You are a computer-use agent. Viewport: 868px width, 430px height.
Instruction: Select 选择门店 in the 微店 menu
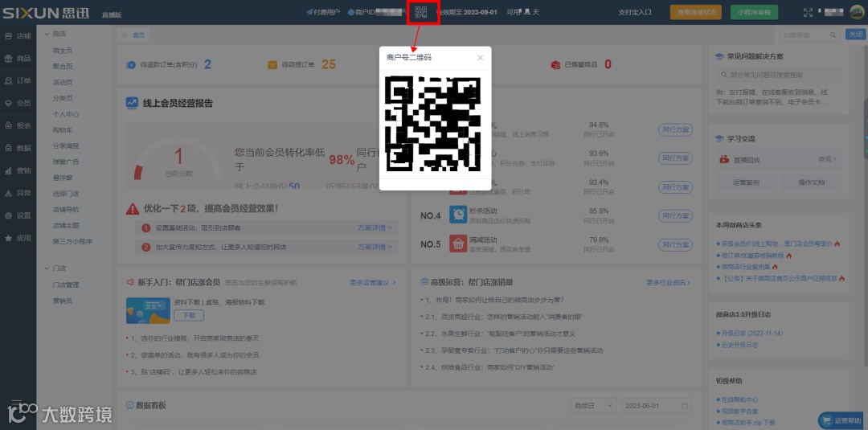(66, 194)
